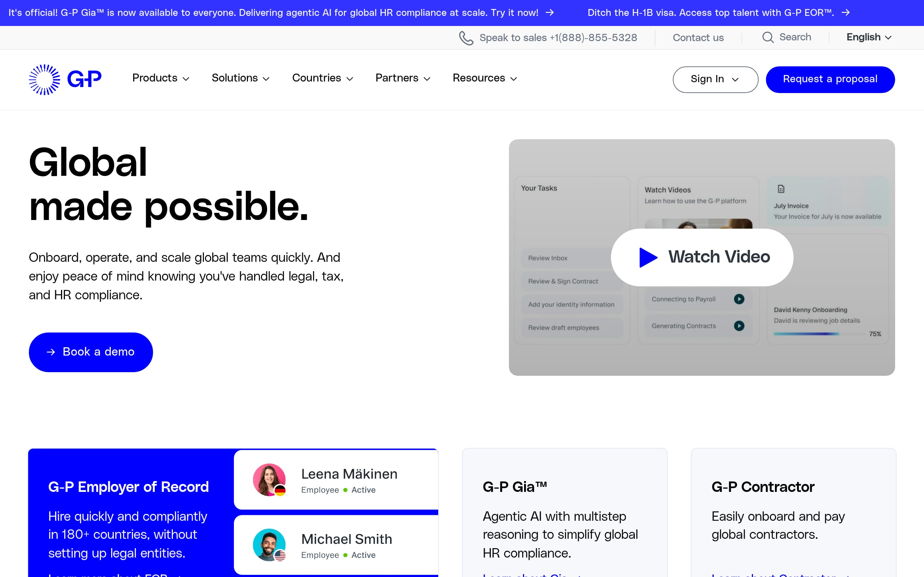Open the Sign In dropdown

click(715, 79)
